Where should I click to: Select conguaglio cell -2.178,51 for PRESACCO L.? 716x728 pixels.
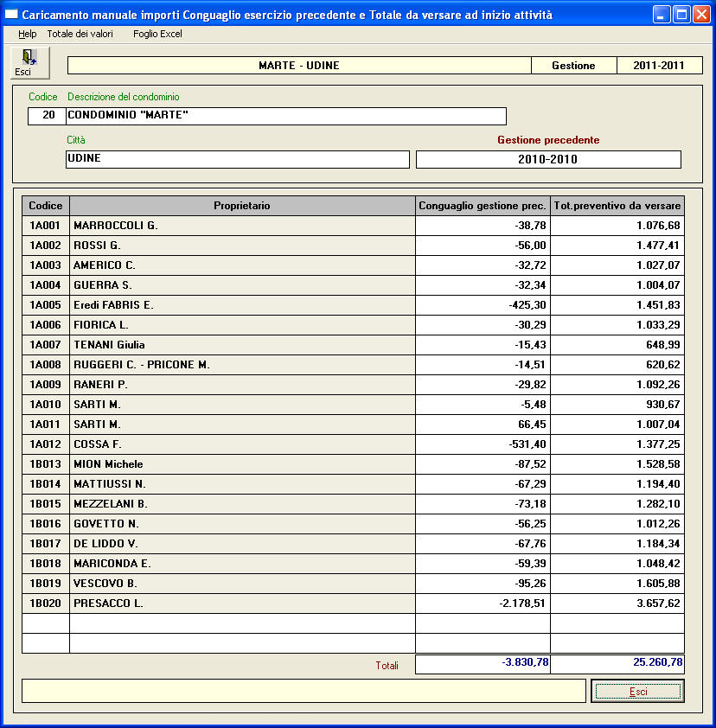[483, 603]
